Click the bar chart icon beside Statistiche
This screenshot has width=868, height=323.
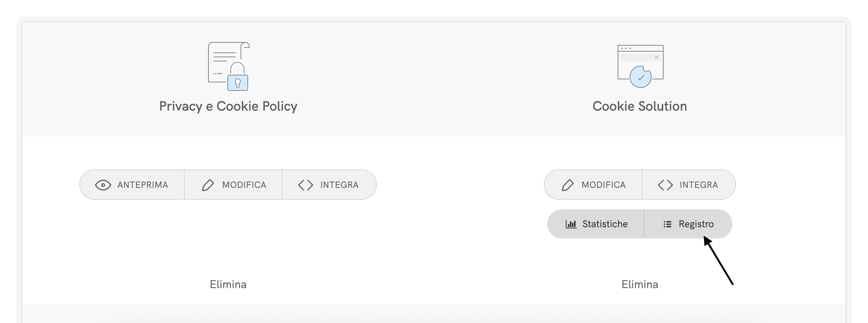coord(571,224)
